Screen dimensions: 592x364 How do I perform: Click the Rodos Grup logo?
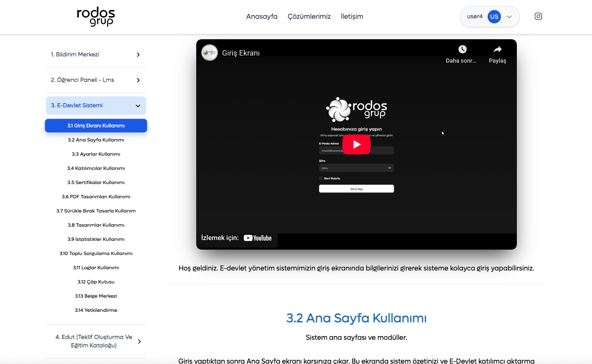click(x=96, y=17)
